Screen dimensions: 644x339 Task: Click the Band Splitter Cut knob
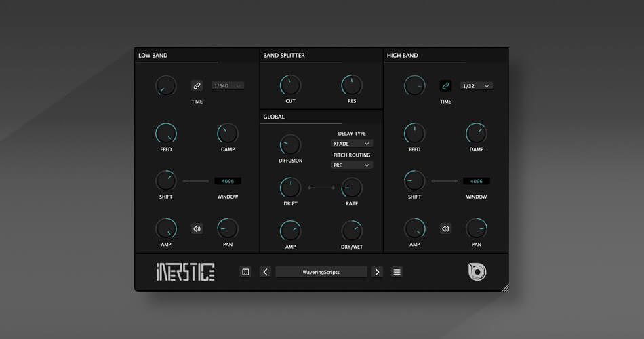pyautogui.click(x=290, y=85)
